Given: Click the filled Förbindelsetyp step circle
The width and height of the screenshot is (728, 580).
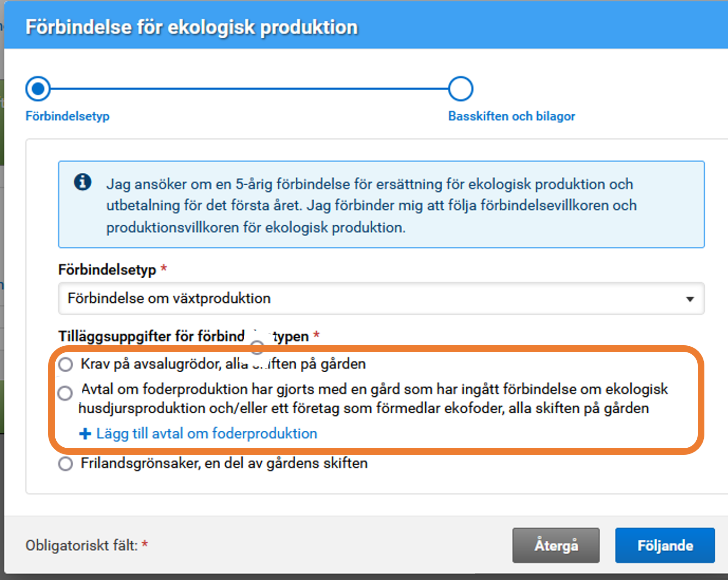Looking at the screenshot, I should (x=38, y=88).
